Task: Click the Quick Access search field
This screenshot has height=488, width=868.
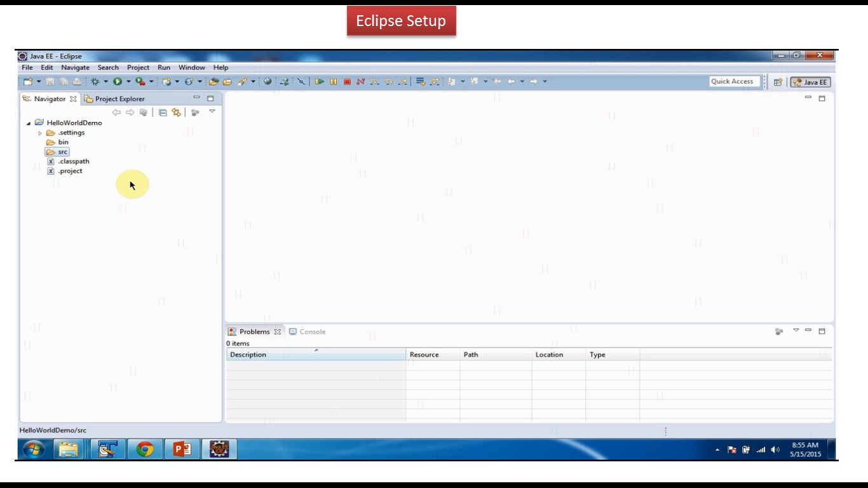Action: coord(735,81)
